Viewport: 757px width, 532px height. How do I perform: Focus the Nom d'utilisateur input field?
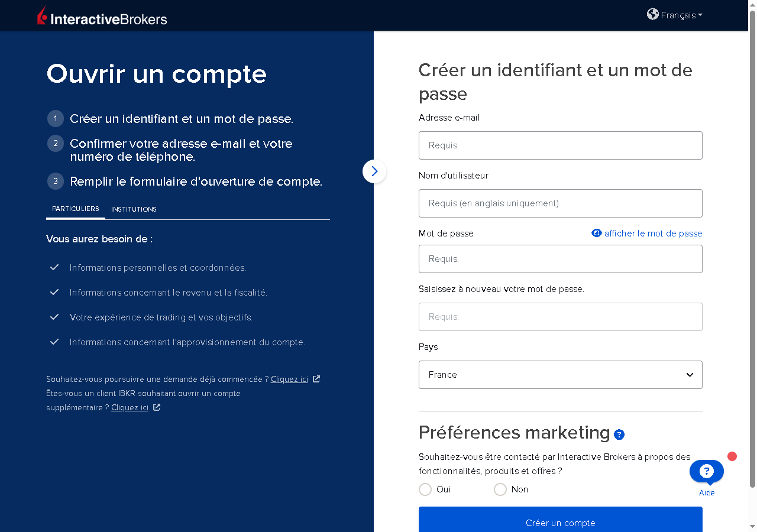561,203
